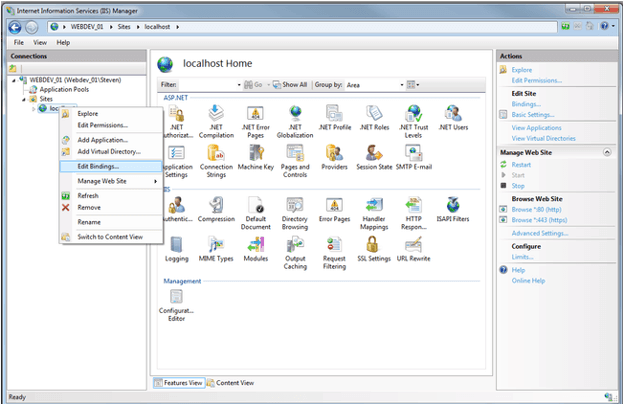Choose Remove from the context menu
Viewport: 623px width, 404px height.
pyautogui.click(x=111, y=207)
